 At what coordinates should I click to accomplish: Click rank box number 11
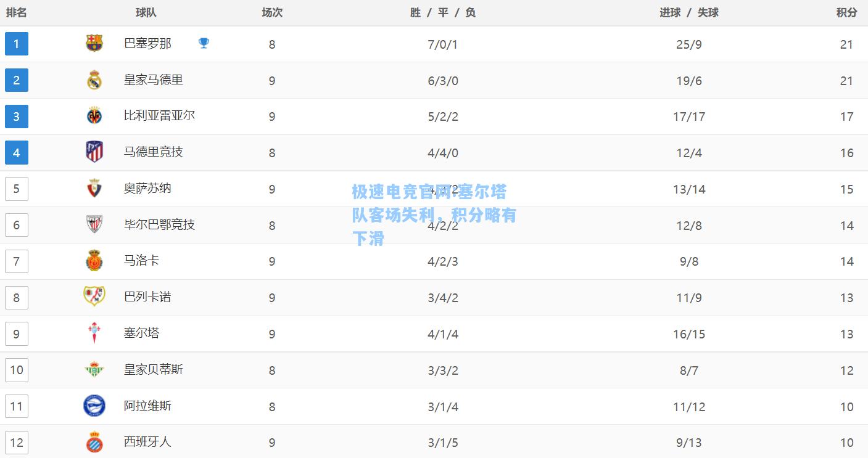17,406
